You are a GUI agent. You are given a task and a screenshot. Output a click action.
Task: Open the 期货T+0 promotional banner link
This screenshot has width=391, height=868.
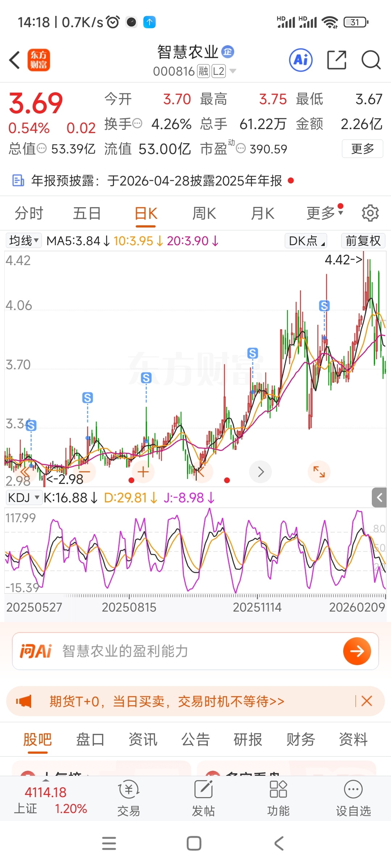coord(167,701)
